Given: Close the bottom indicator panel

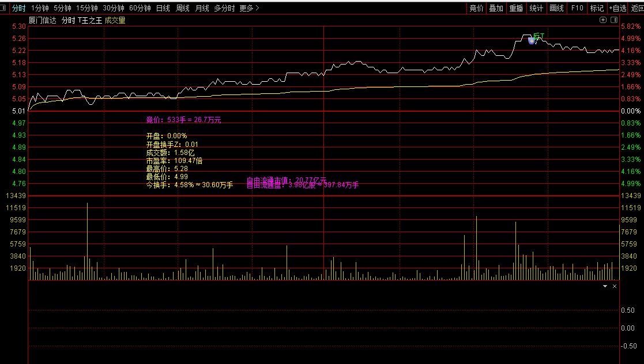Looking at the screenshot, I should (x=615, y=286).
